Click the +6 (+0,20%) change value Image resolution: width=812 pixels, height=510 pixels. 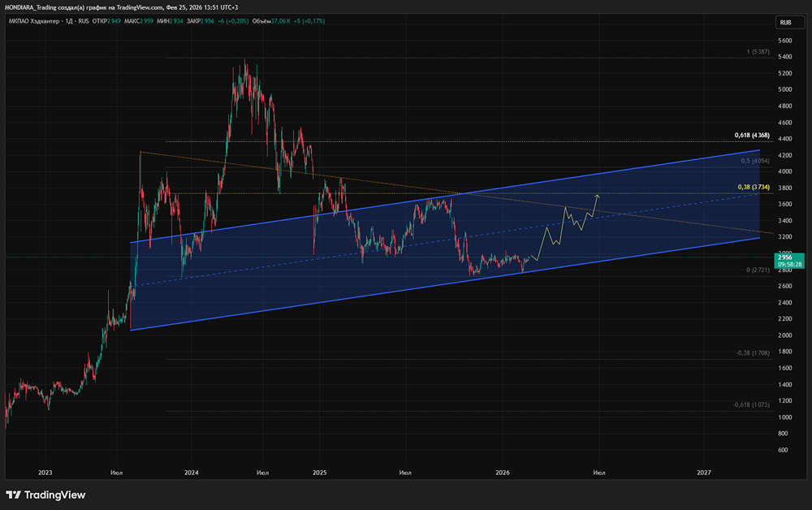pos(233,21)
